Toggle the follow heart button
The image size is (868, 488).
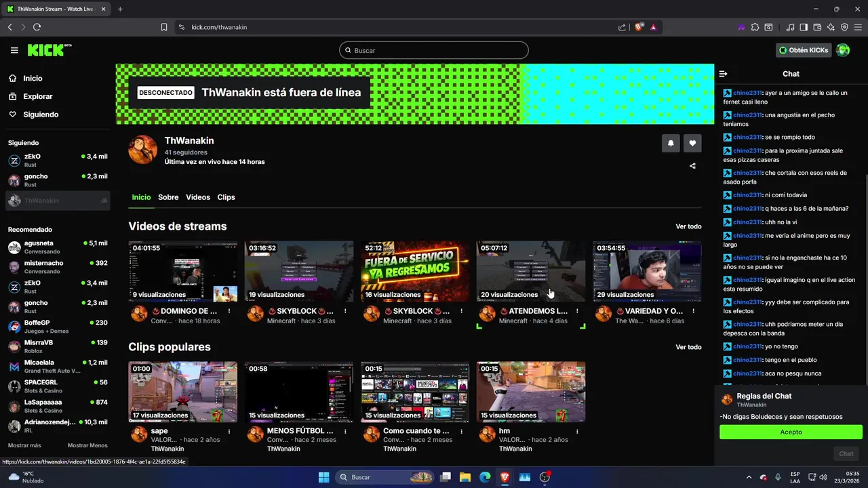[x=692, y=143]
